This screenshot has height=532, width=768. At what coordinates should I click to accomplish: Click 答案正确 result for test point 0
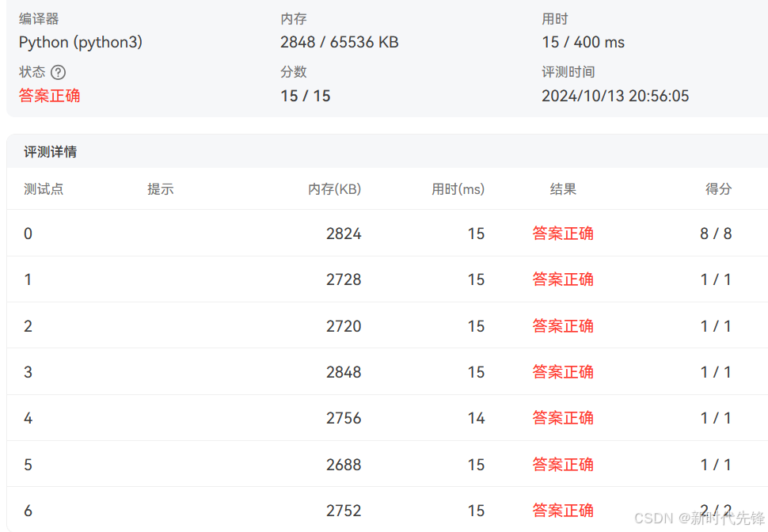click(x=563, y=234)
